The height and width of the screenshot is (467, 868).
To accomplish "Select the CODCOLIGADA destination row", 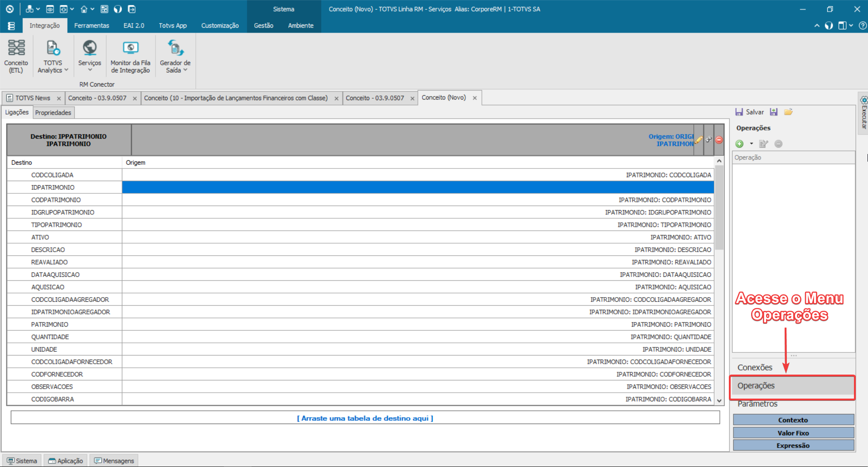I will [360, 175].
